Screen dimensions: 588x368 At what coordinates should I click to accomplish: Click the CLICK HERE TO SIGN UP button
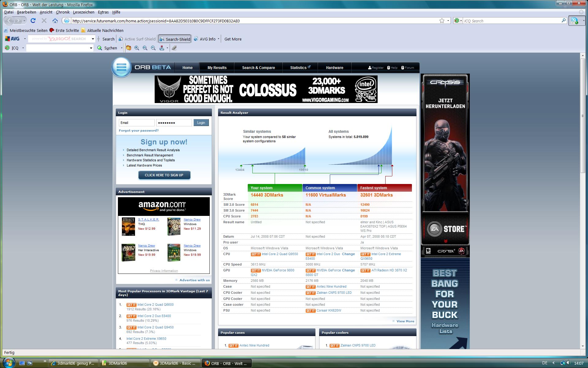(164, 175)
